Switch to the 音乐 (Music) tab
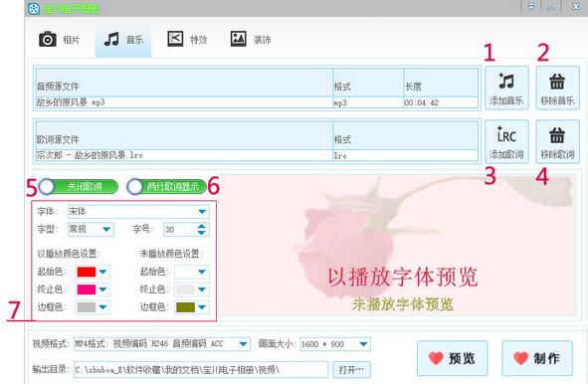This screenshot has height=384, width=588. pyautogui.click(x=123, y=40)
